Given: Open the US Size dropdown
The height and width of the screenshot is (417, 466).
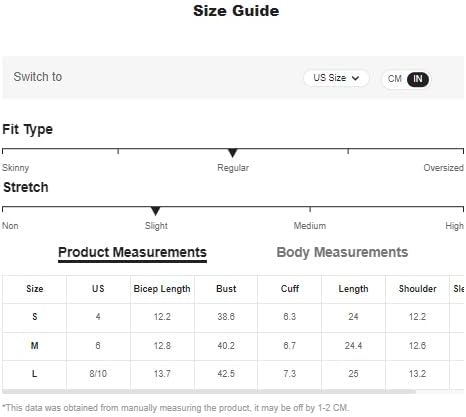Looking at the screenshot, I should point(336,78).
